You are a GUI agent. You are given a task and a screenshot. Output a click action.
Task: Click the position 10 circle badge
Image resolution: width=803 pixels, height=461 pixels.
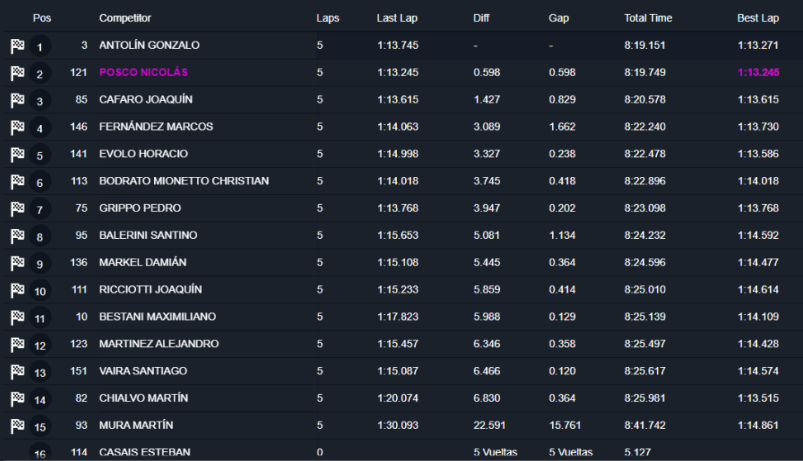40,291
